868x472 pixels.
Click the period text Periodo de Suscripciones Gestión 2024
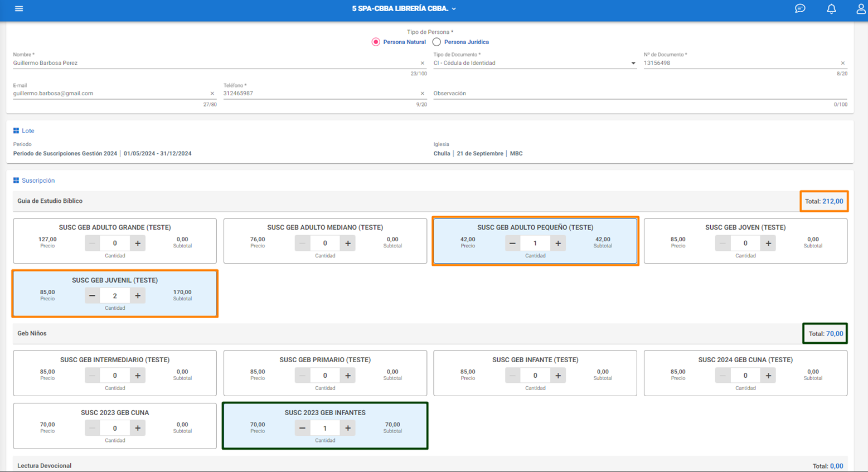(x=65, y=153)
